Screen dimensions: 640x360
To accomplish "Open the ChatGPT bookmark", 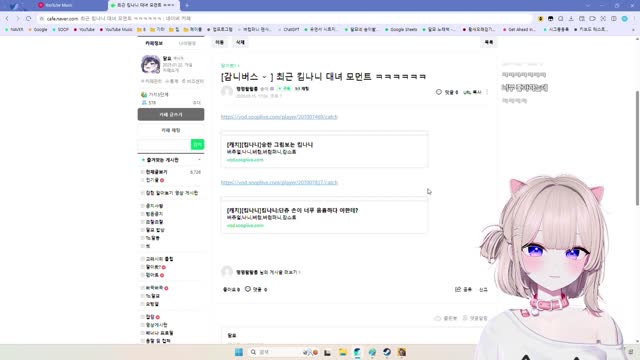I will tap(288, 29).
